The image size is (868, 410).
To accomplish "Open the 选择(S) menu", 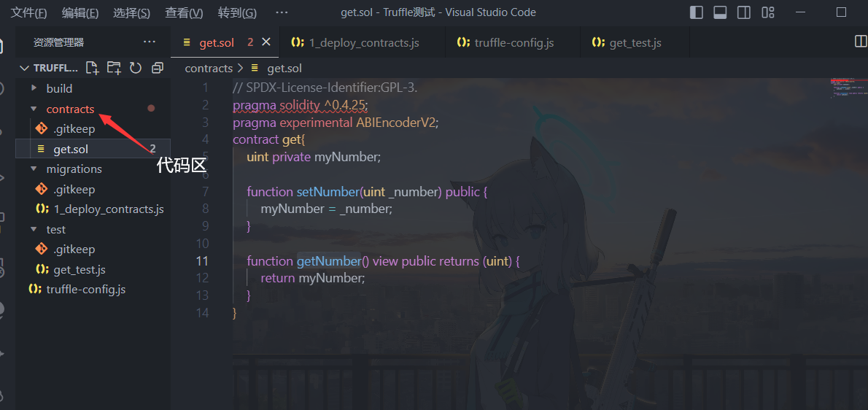I will click(132, 12).
